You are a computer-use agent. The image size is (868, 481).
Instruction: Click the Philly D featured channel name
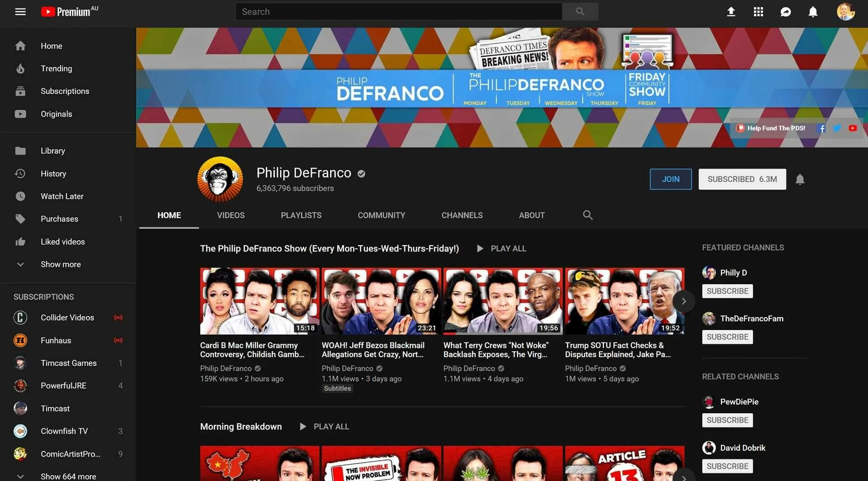[733, 273]
